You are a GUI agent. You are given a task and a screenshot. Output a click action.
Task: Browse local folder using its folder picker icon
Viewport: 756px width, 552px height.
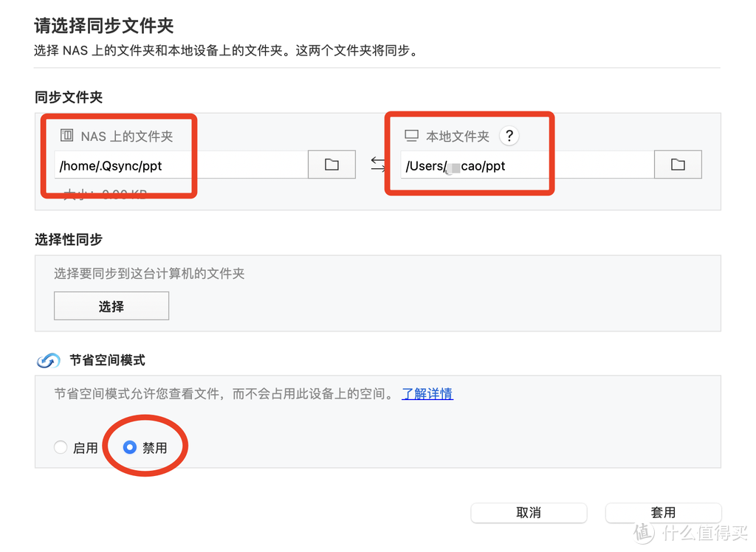(678, 164)
